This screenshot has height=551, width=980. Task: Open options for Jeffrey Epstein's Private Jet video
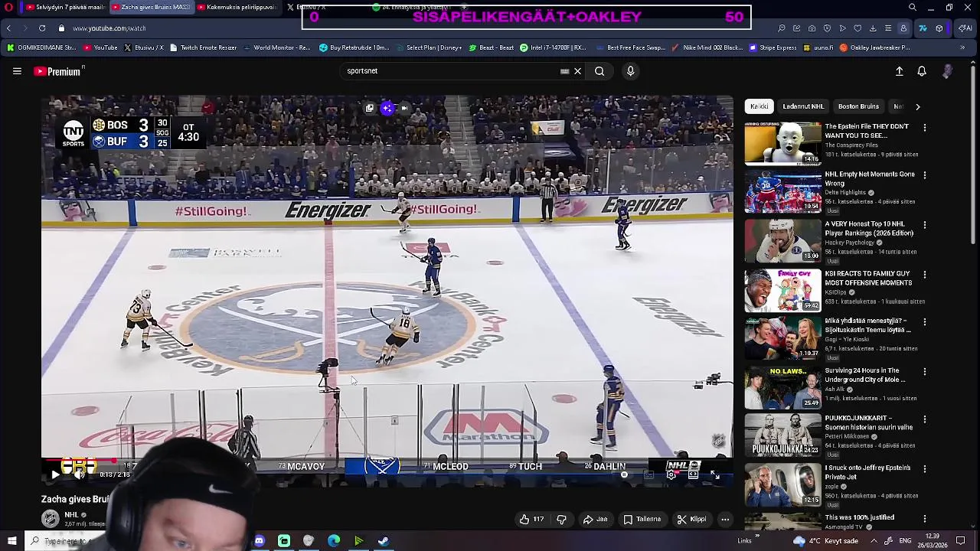tap(924, 469)
